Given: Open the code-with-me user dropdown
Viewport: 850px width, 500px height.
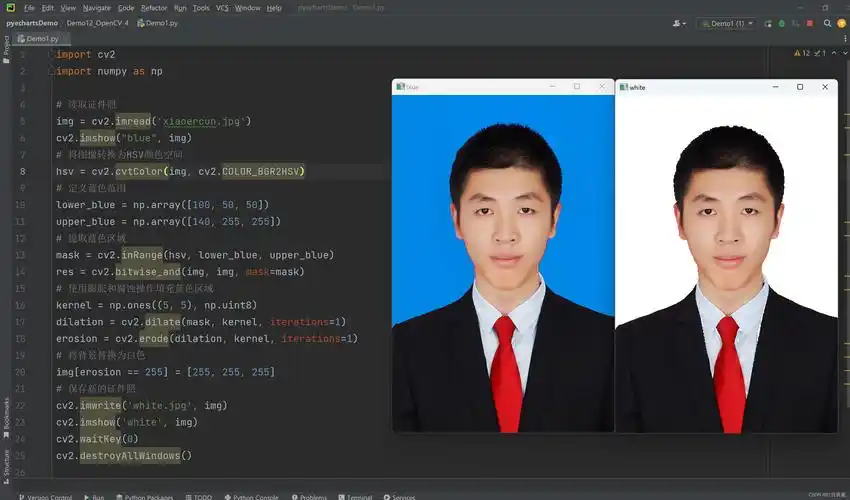Looking at the screenshot, I should 681,23.
